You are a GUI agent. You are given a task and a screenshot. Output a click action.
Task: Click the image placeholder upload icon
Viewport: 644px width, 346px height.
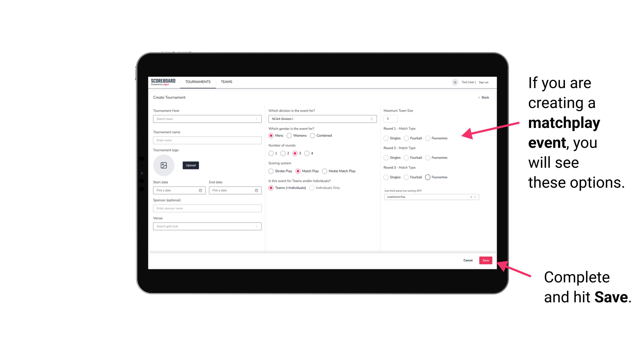click(164, 165)
